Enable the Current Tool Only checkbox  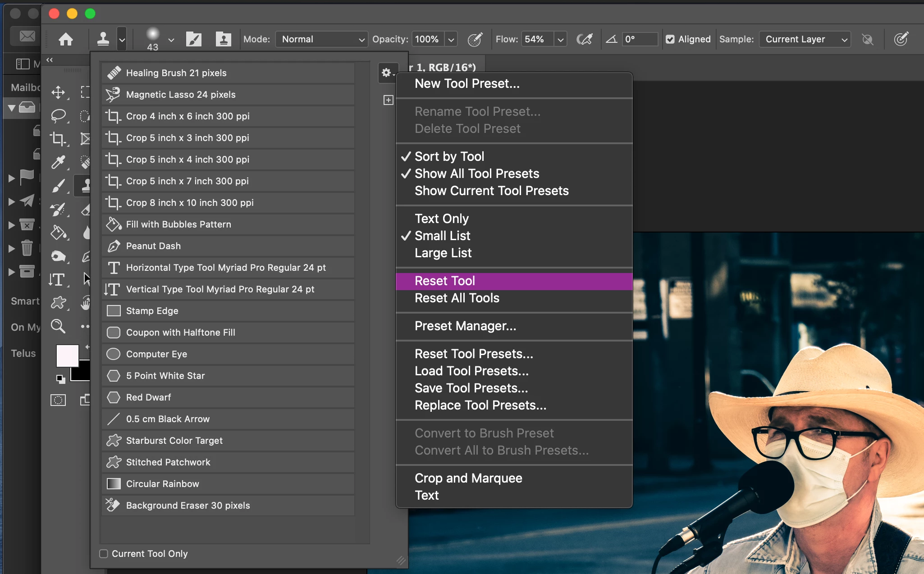click(104, 554)
